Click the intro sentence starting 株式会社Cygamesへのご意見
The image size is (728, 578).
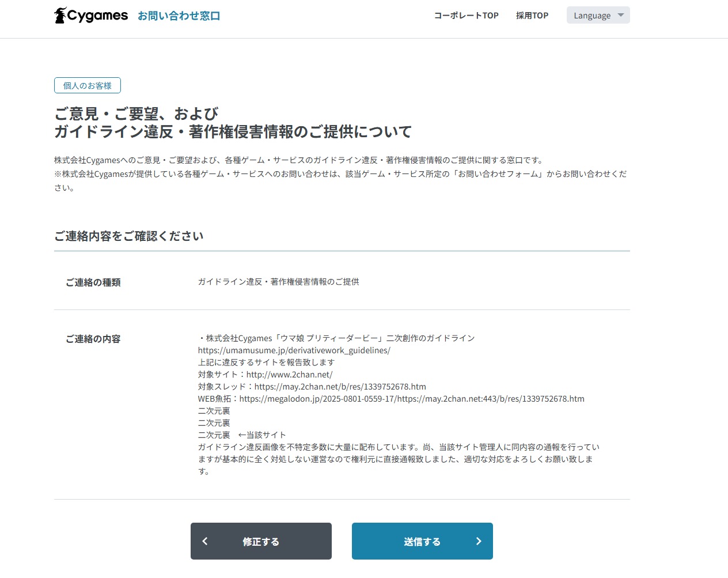(299, 160)
